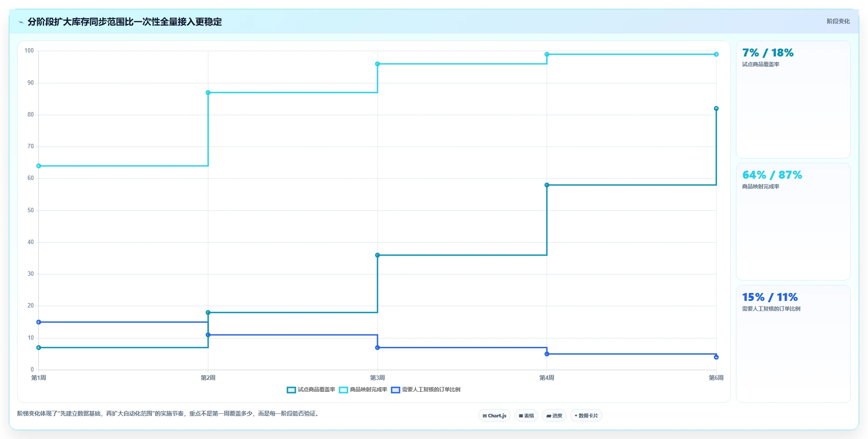
Task: Click the 0 y-axis tick label
Action: click(x=32, y=370)
